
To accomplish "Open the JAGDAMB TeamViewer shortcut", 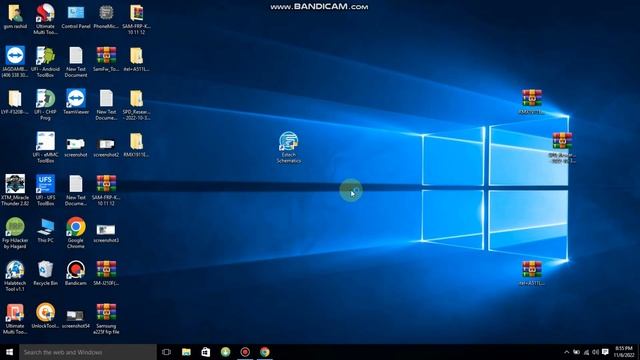I will point(15,61).
